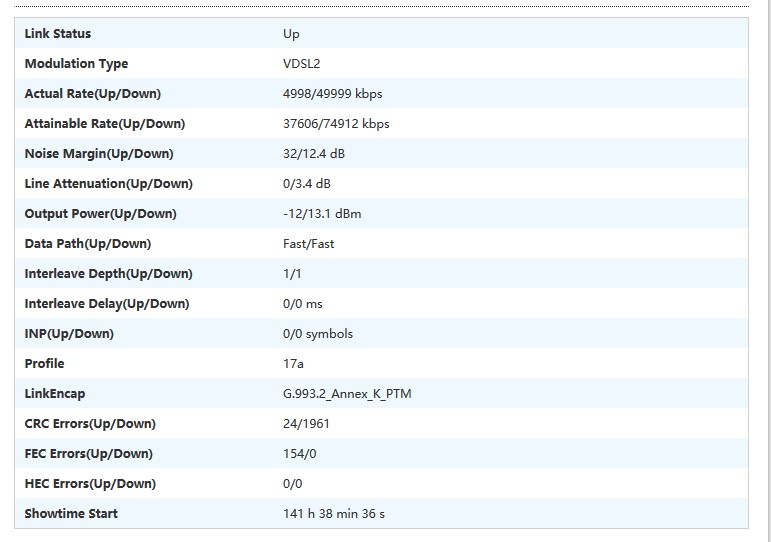Click the Fast/Fast value
771x542 pixels.
tap(308, 243)
